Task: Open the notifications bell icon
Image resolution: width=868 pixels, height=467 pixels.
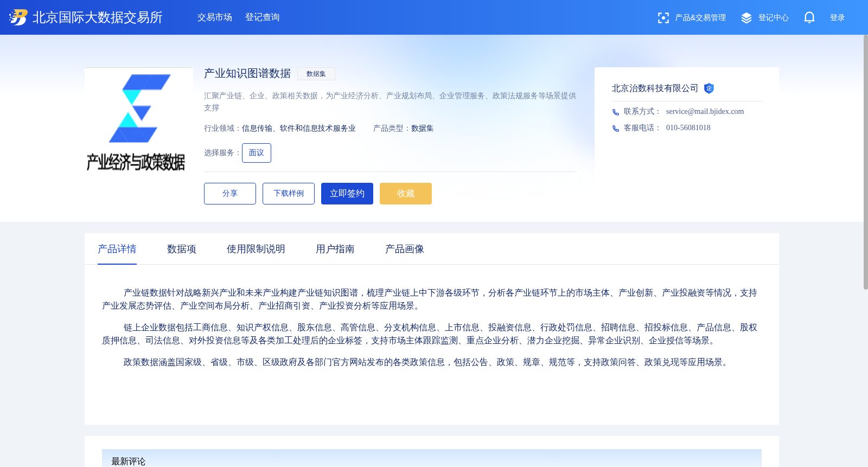Action: (809, 17)
